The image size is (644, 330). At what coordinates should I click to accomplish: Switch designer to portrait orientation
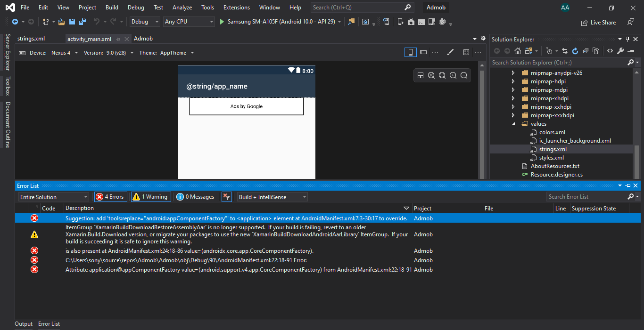pyautogui.click(x=411, y=52)
